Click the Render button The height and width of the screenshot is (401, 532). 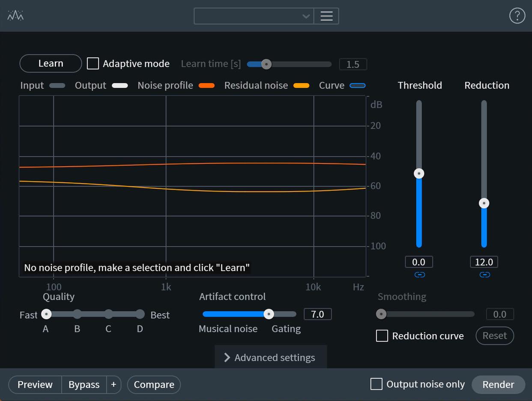click(x=498, y=384)
